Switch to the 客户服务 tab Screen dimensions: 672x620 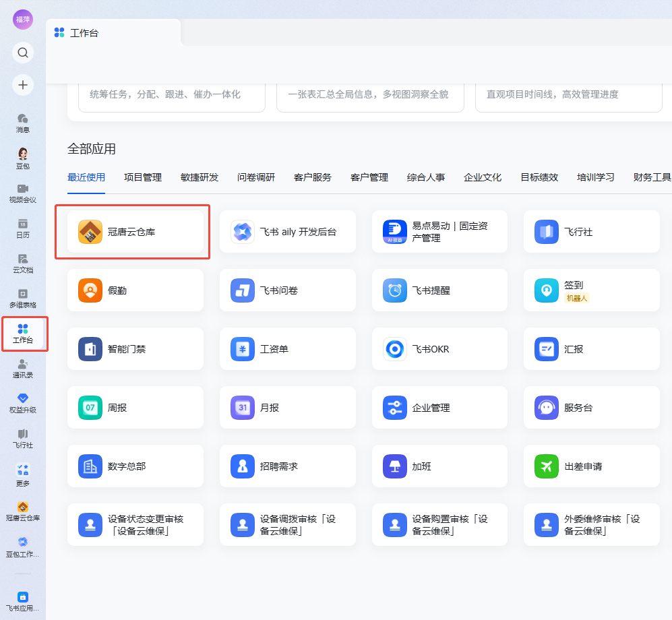coord(313,177)
